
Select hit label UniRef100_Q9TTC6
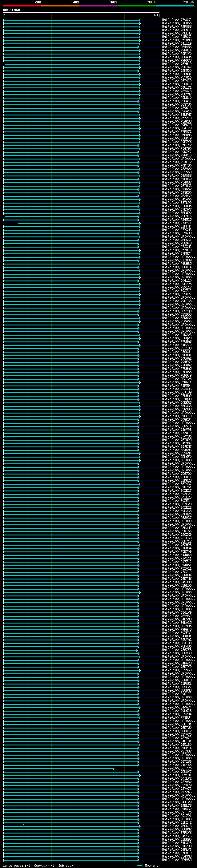(177, 812)
